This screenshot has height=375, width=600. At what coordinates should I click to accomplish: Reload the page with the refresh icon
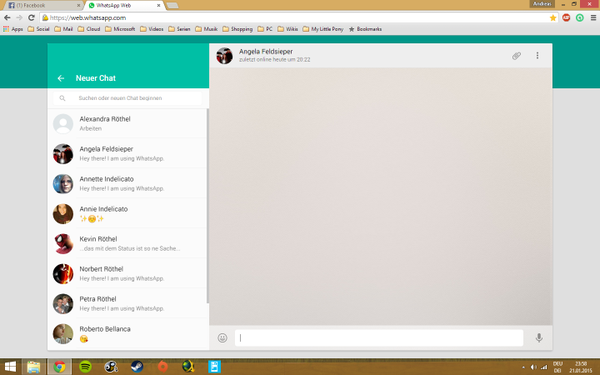(x=31, y=18)
